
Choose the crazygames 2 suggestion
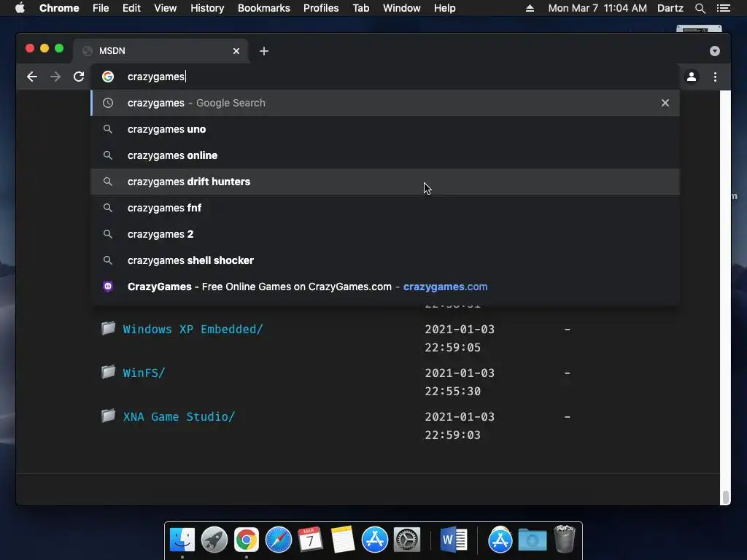(x=385, y=234)
